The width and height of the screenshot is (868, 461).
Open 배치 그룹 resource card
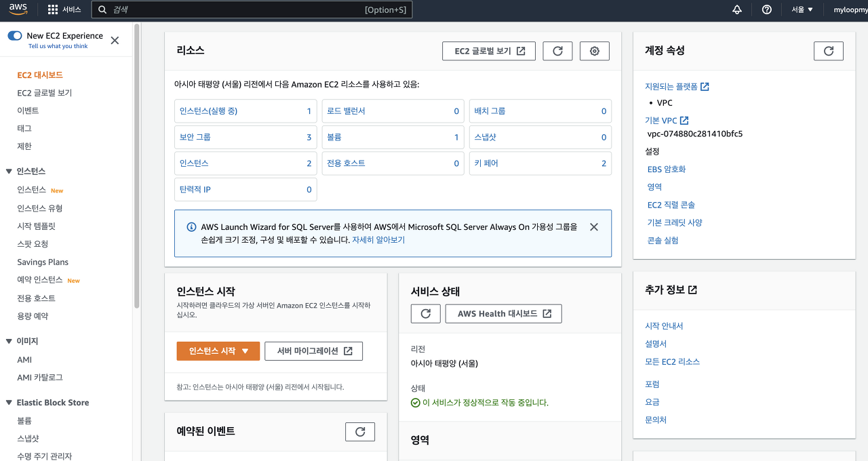pos(540,111)
